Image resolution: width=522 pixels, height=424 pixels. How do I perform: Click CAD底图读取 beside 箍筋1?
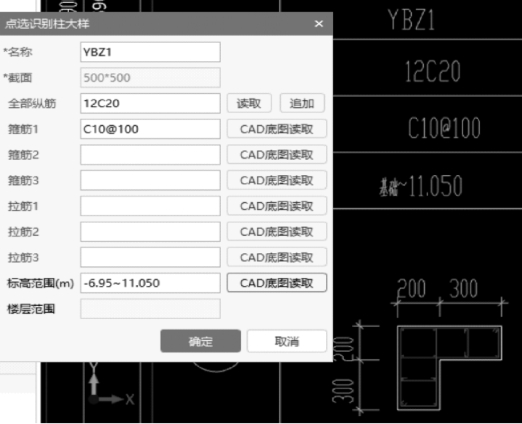coord(277,129)
